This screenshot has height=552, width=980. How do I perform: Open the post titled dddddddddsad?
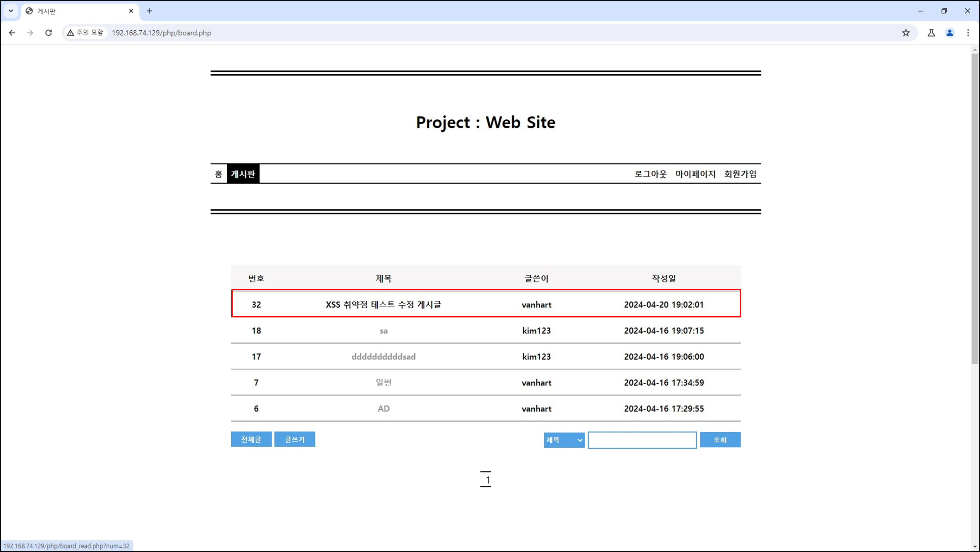[x=383, y=357]
